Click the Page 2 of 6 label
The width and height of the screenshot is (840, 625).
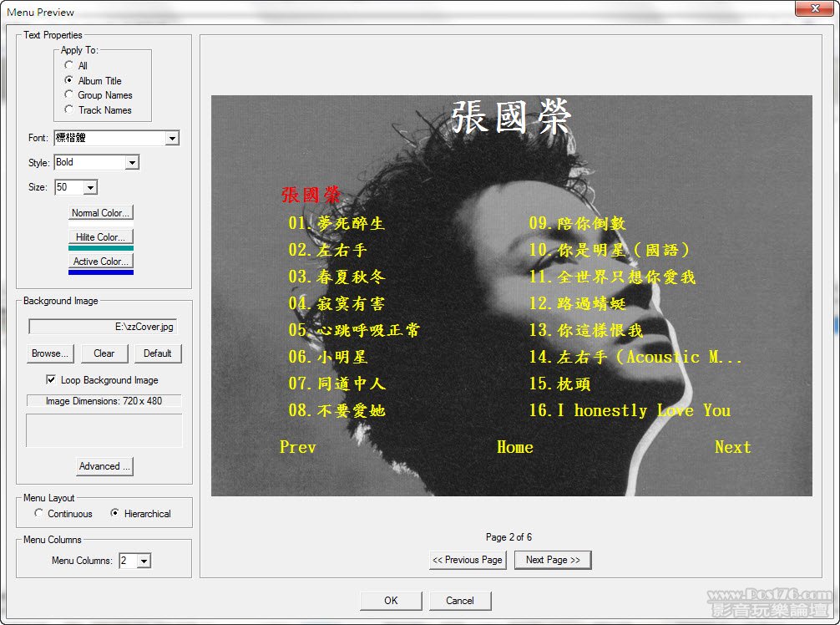pos(509,537)
